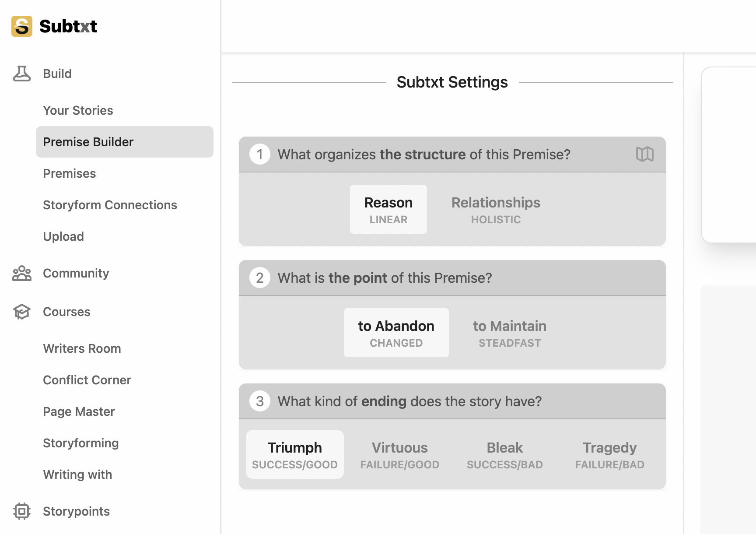Choose the Virtuous Failure/Good ending
Image resolution: width=756 pixels, height=534 pixels.
coord(400,454)
